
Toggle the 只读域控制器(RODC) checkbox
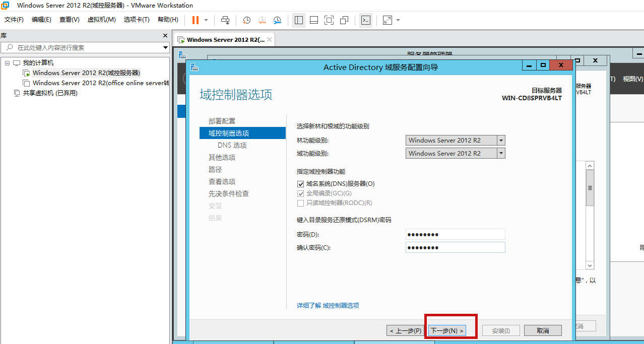[301, 203]
